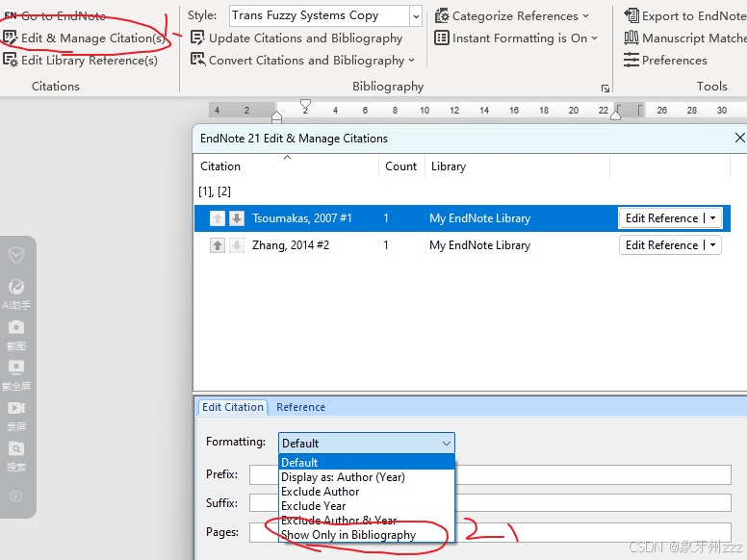Choose Exclude Author & Year option
Image resolution: width=747 pixels, height=560 pixels.
[x=367, y=520]
